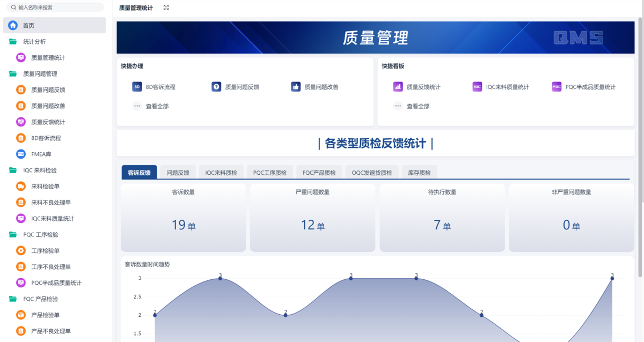Collapse the 统计分析 sidebar section

[12, 41]
